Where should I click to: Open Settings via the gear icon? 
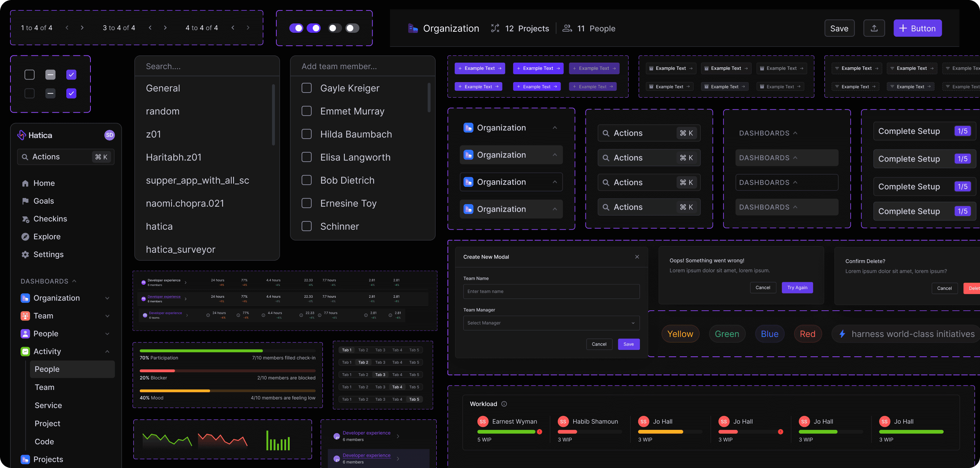(26, 255)
